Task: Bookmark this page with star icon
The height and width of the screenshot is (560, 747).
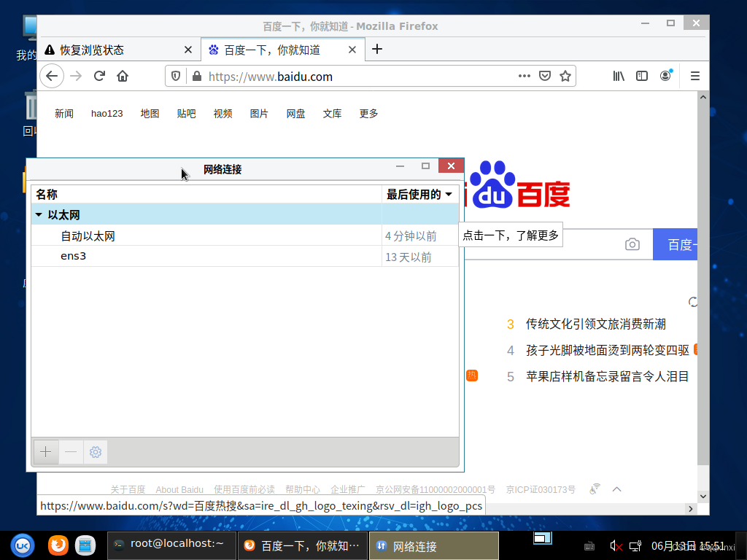Action: 565,76
